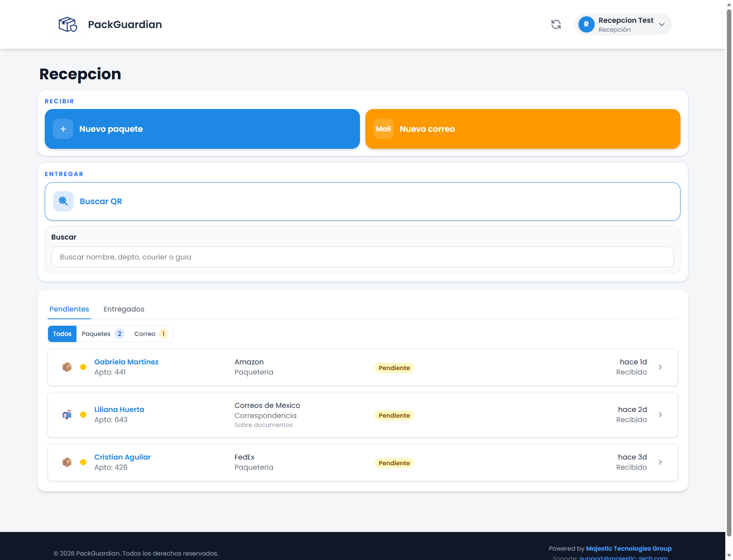733x560 pixels.
Task: Click the Mail icon on Nuevo correo
Action: [383, 129]
